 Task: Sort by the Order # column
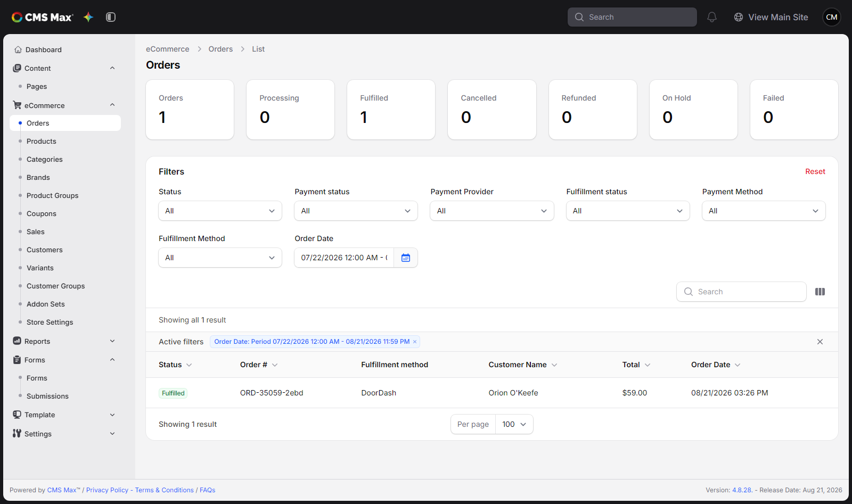tap(259, 365)
